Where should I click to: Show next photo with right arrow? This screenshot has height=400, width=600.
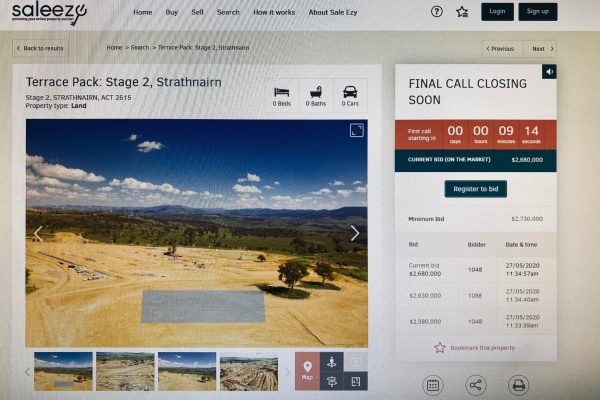pyautogui.click(x=355, y=233)
